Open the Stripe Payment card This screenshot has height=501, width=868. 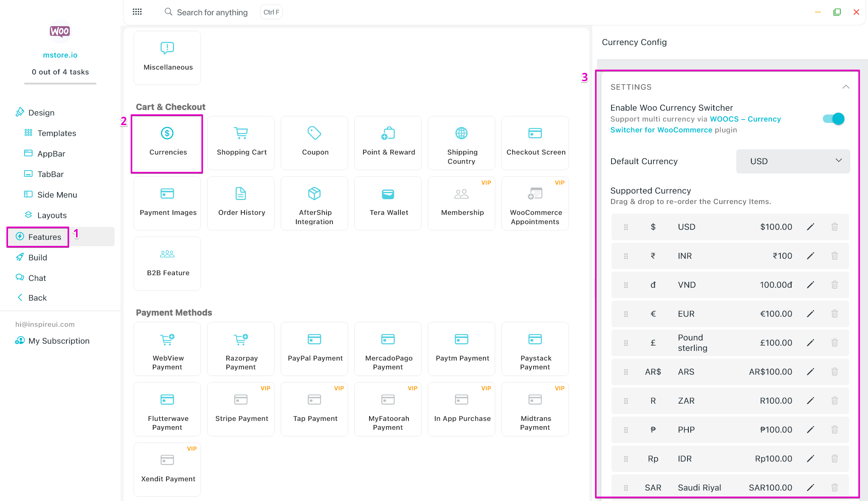[241, 409]
